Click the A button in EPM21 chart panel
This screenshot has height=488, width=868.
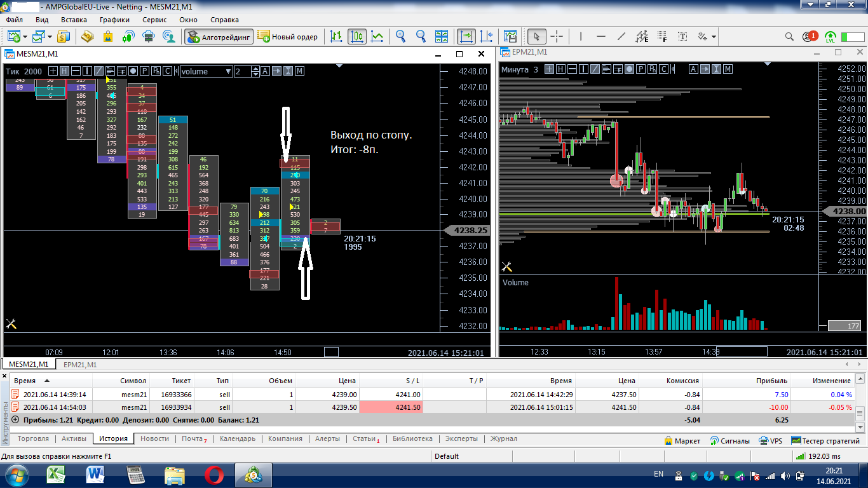pos(693,69)
